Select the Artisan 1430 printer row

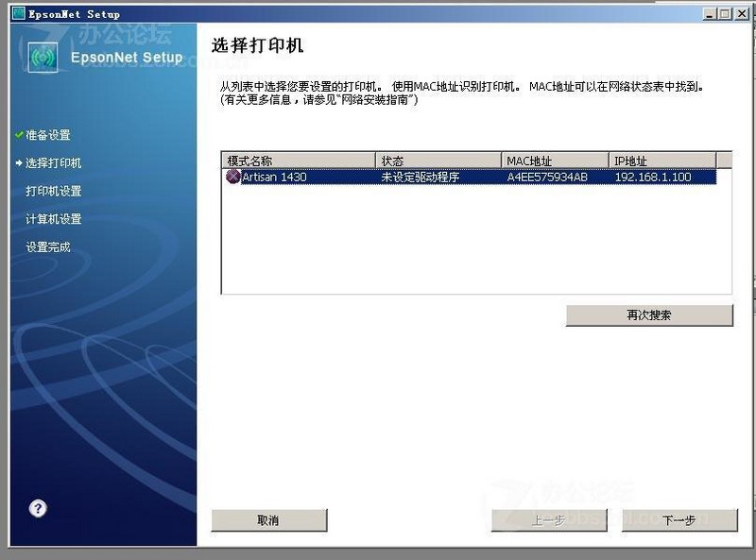click(469, 177)
